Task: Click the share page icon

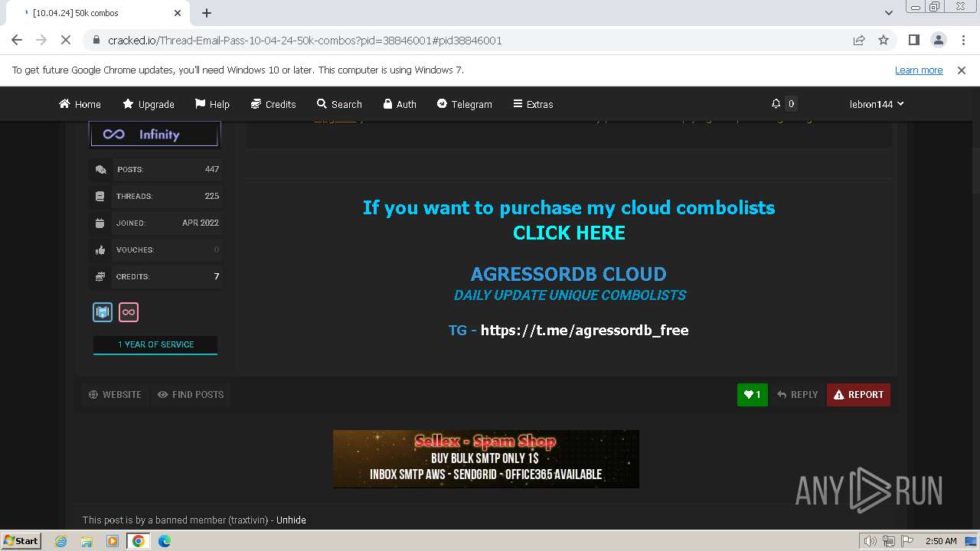Action: click(859, 40)
